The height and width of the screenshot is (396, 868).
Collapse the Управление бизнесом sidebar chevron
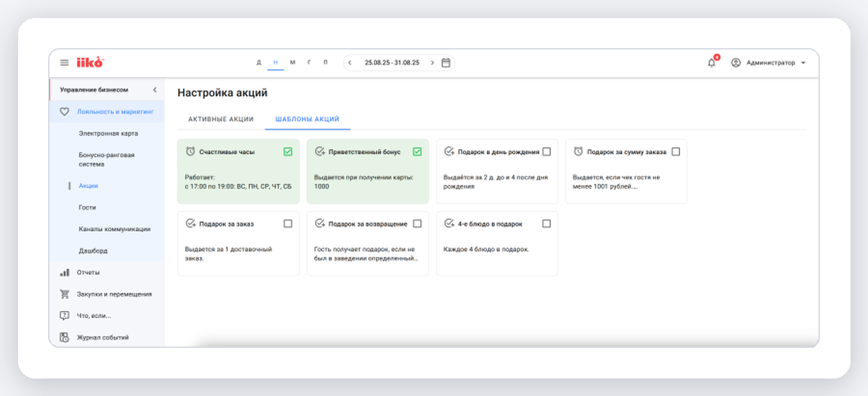coord(154,90)
